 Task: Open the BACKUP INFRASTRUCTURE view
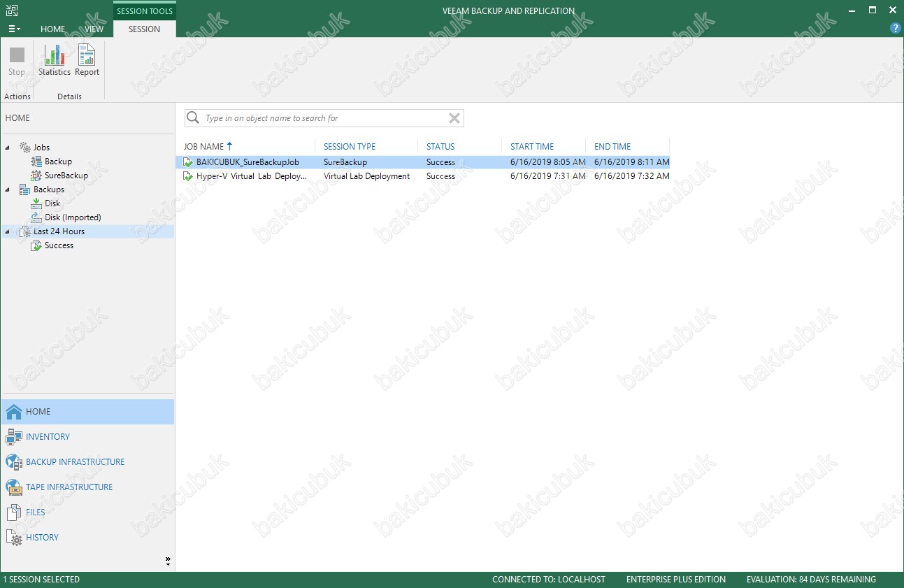(x=87, y=462)
